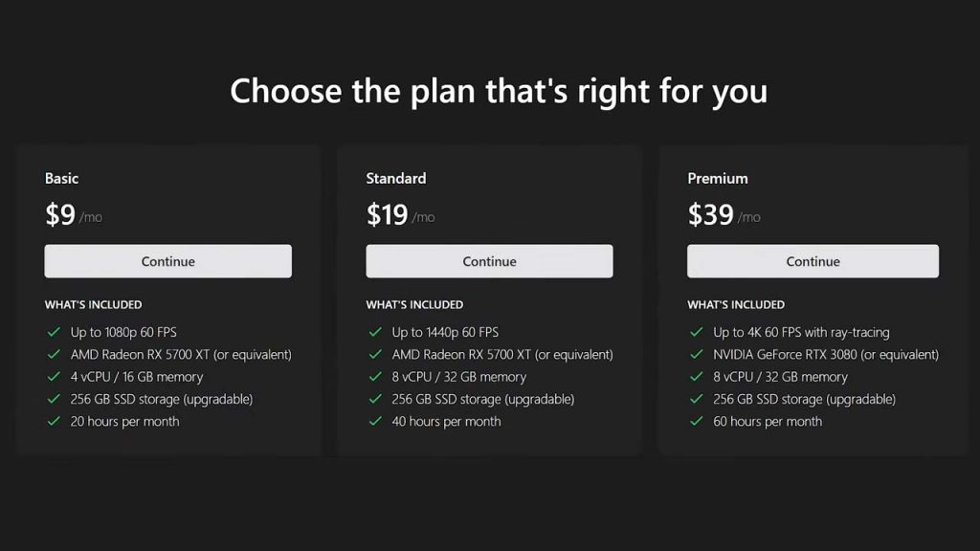Screen dimensions: 980x551
Task: Click the Premium plan's WHAT'S INCLUDED heading
Action: click(x=736, y=304)
